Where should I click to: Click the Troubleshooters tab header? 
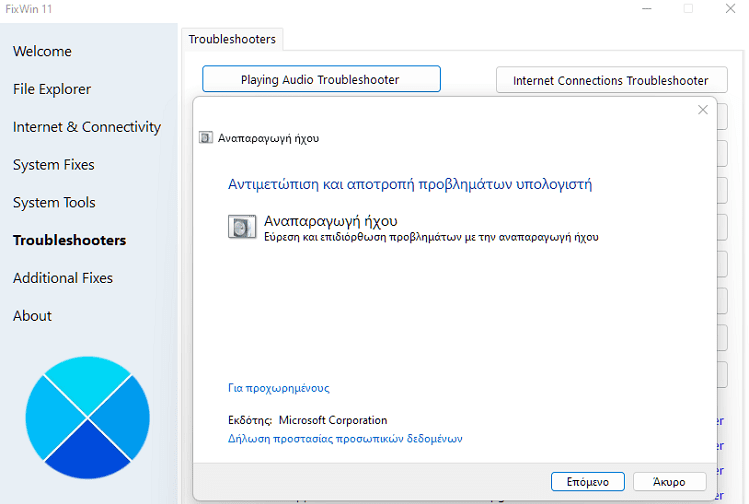(x=232, y=39)
